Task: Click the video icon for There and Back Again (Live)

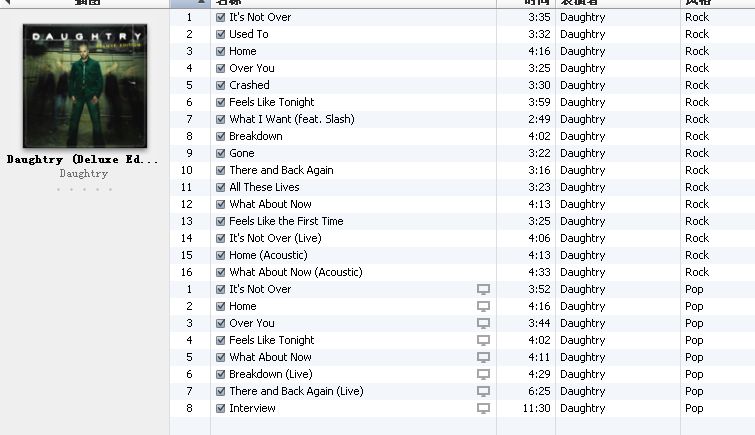Action: click(483, 391)
